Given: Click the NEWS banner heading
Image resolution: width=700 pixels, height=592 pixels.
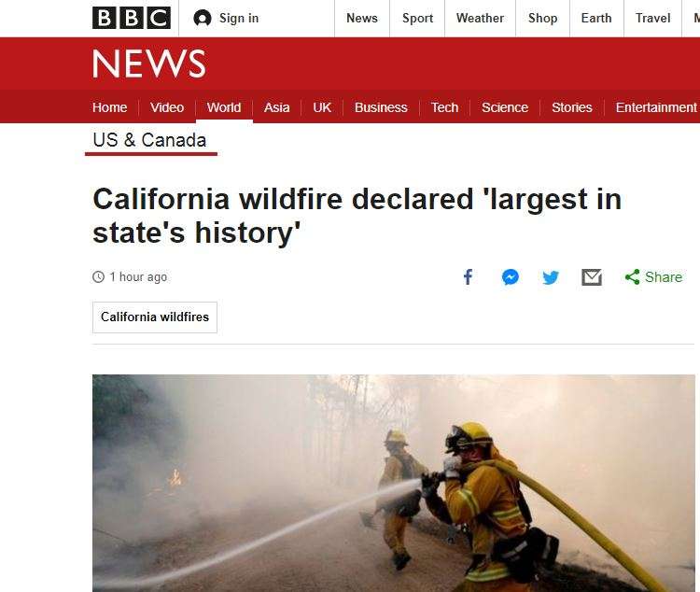Looking at the screenshot, I should (149, 63).
